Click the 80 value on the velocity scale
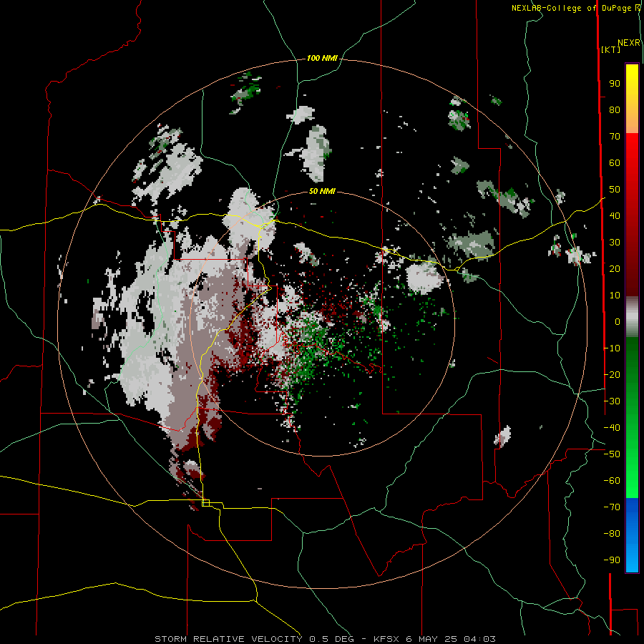This screenshot has height=644, width=644. click(615, 110)
